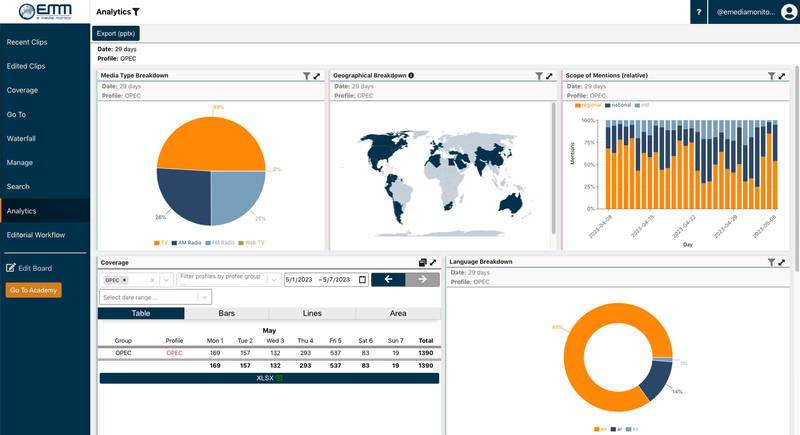Toggle AM Radio legend entry

coord(189,243)
